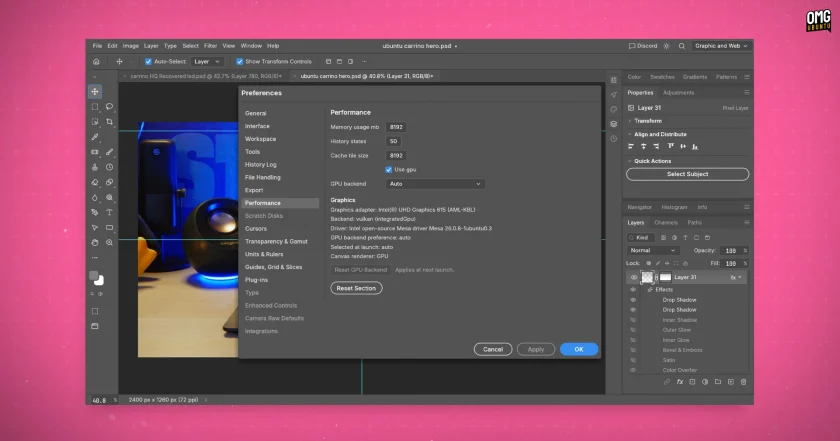Select the Horizontal Type tool
This screenshot has height=441, width=840.
pyautogui.click(x=109, y=212)
